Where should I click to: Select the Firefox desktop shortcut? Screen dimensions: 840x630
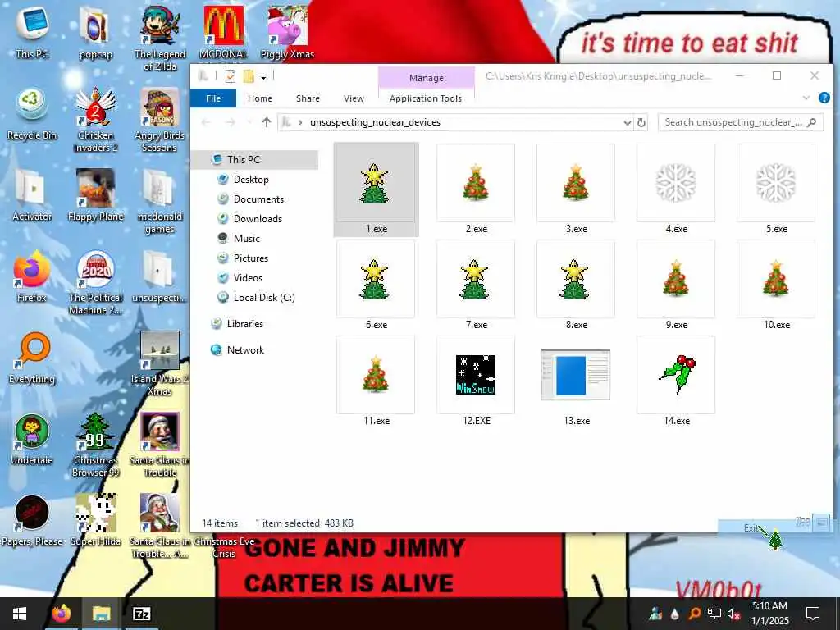click(x=32, y=277)
